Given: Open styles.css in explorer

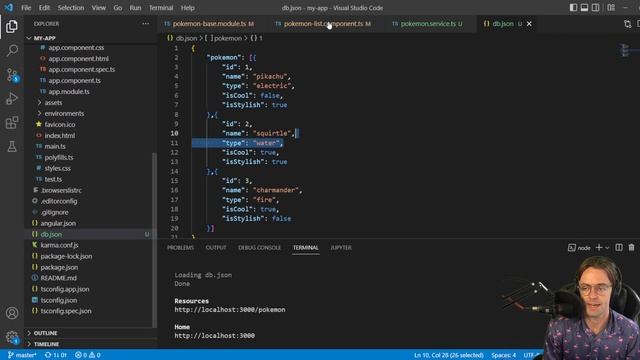Looking at the screenshot, I should [x=58, y=168].
